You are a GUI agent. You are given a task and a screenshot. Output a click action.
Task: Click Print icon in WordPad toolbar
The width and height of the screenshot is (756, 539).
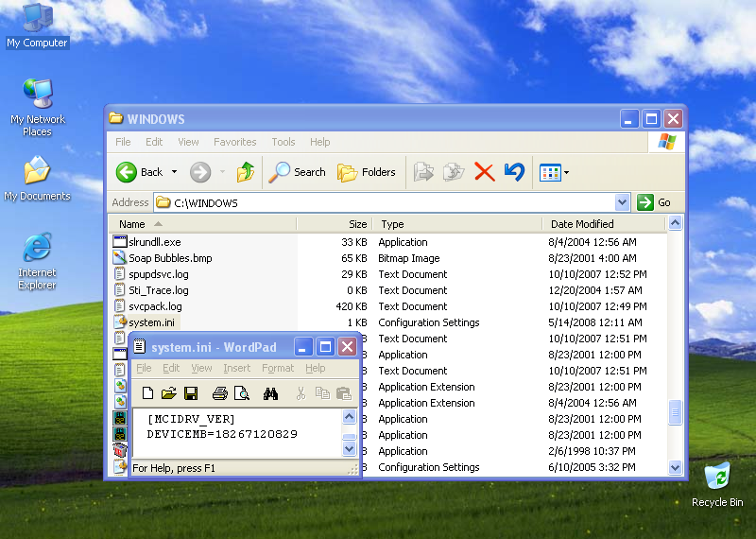point(220,393)
